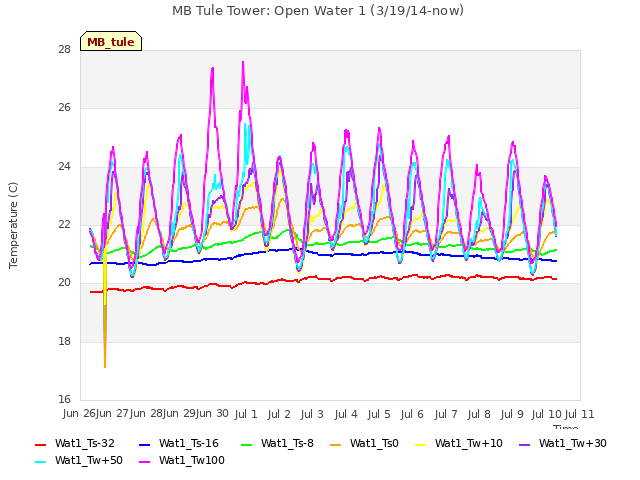Image resolution: width=640 pixels, height=480 pixels.
Task: Click the Jul 4 x-axis date label
Action: point(346,414)
